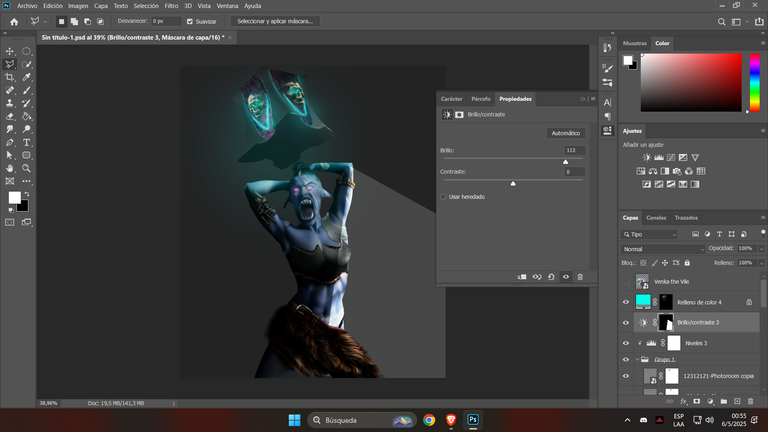Collapse the Propiedades panel with double chevron
Image resolution: width=768 pixels, height=432 pixels.
(x=582, y=99)
